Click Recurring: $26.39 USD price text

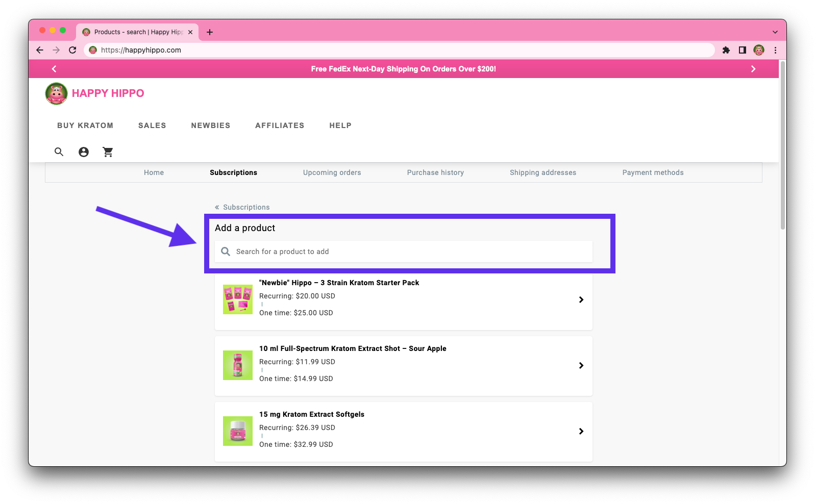click(x=297, y=427)
